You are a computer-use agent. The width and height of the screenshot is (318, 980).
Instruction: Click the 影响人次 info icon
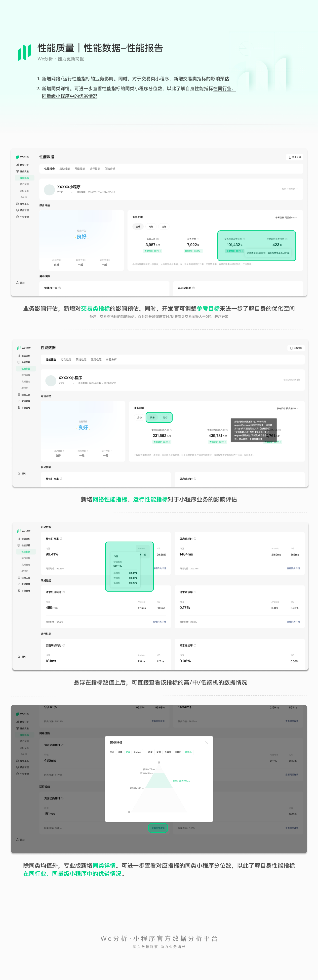tap(158, 239)
